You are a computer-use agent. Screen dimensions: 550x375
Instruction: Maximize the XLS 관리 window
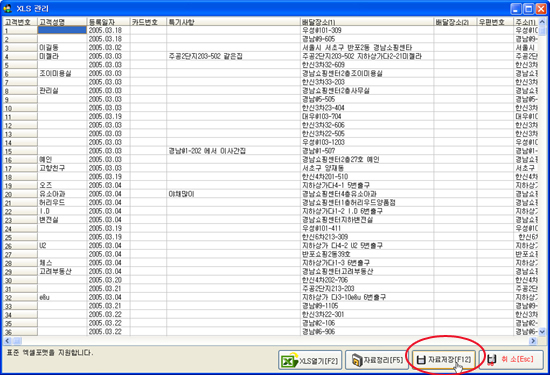(x=529, y=9)
